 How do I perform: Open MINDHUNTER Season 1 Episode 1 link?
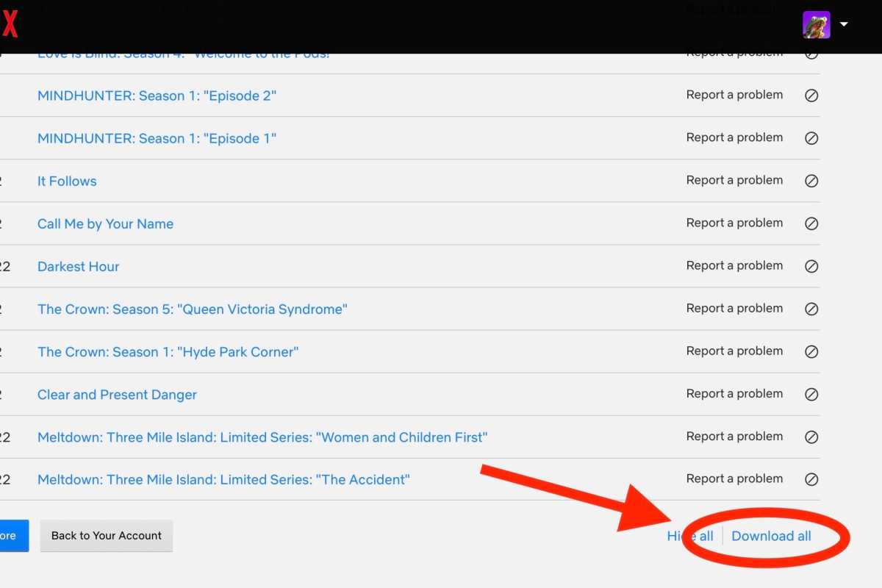[157, 138]
